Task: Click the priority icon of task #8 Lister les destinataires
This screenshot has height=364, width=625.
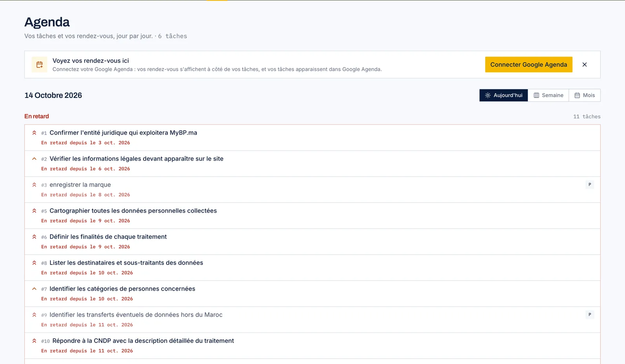Action: click(34, 263)
